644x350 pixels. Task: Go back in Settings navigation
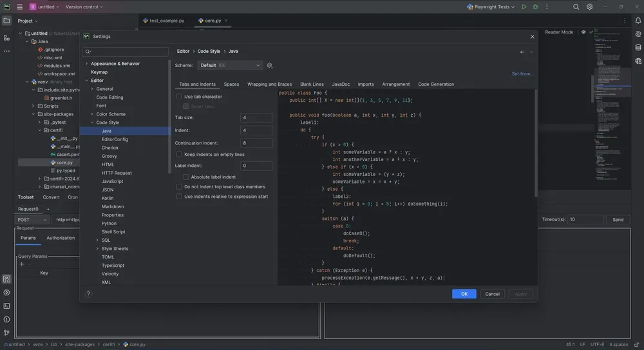coord(522,52)
